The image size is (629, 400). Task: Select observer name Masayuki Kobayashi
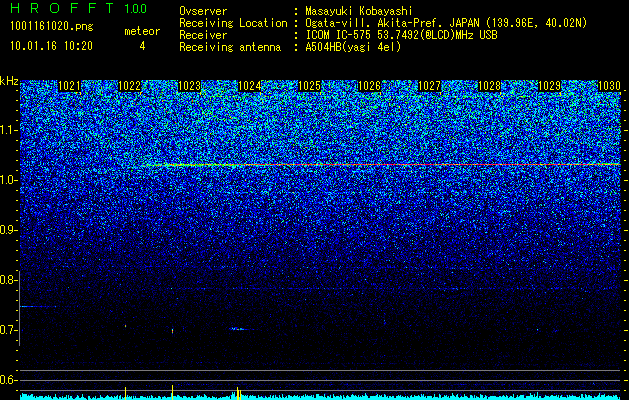pos(359,11)
